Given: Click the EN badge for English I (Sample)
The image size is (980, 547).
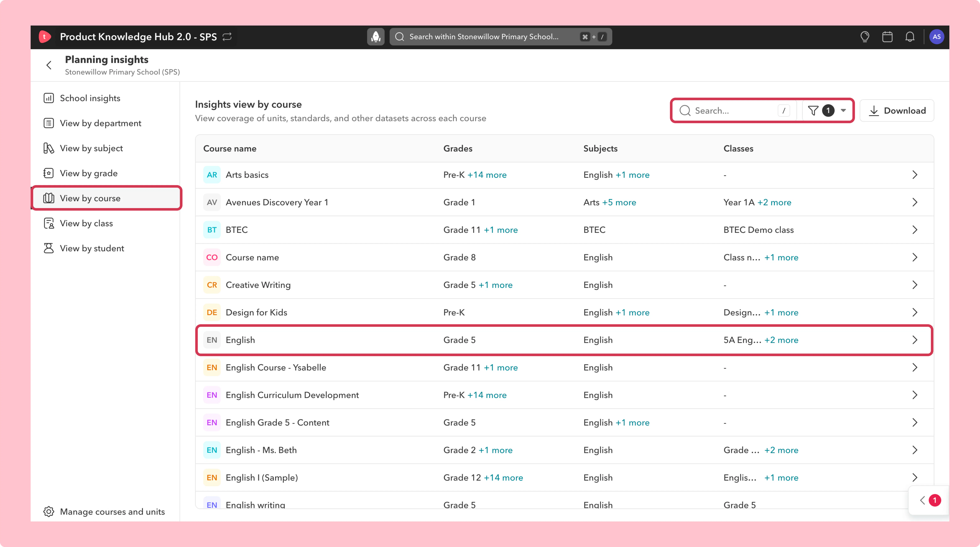Looking at the screenshot, I should (212, 478).
